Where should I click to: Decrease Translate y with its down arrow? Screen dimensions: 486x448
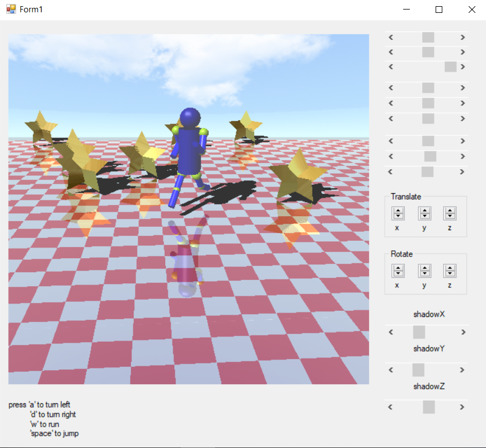point(424,216)
